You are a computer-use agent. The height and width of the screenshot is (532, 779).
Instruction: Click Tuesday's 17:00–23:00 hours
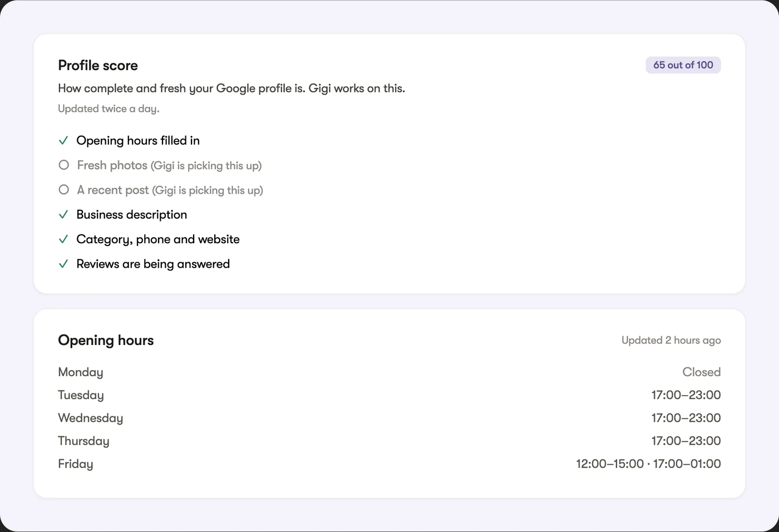click(x=686, y=395)
